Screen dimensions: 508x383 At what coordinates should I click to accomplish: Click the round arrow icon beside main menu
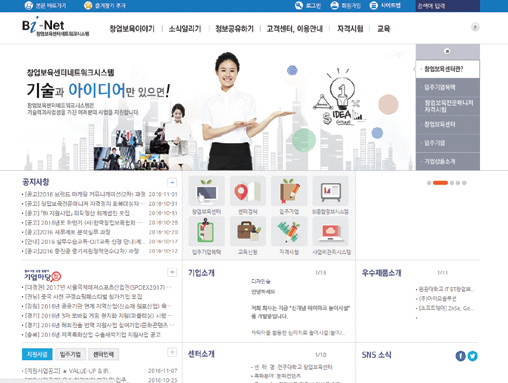click(475, 27)
